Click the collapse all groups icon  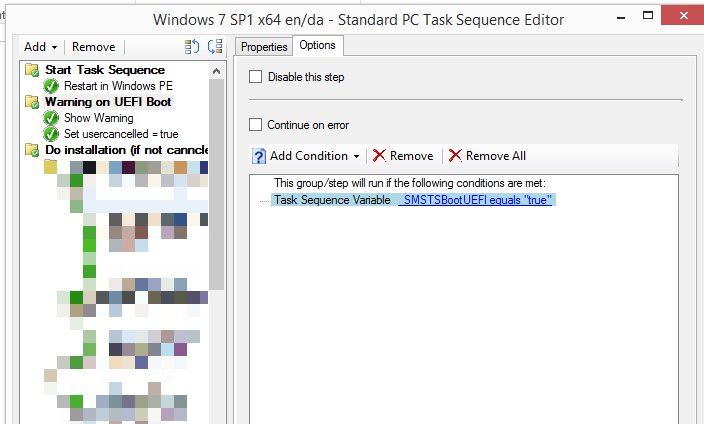[x=215, y=47]
